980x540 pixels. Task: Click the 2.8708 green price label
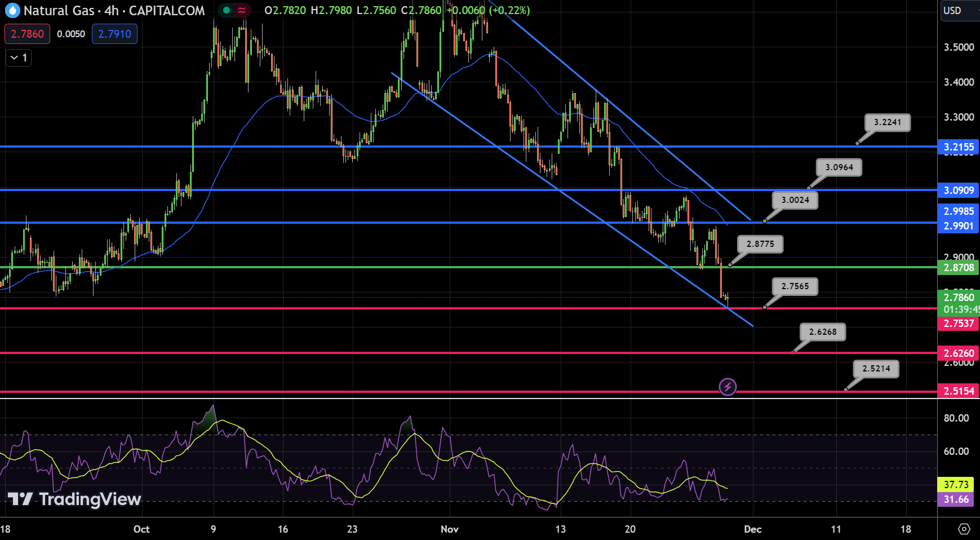(959, 268)
